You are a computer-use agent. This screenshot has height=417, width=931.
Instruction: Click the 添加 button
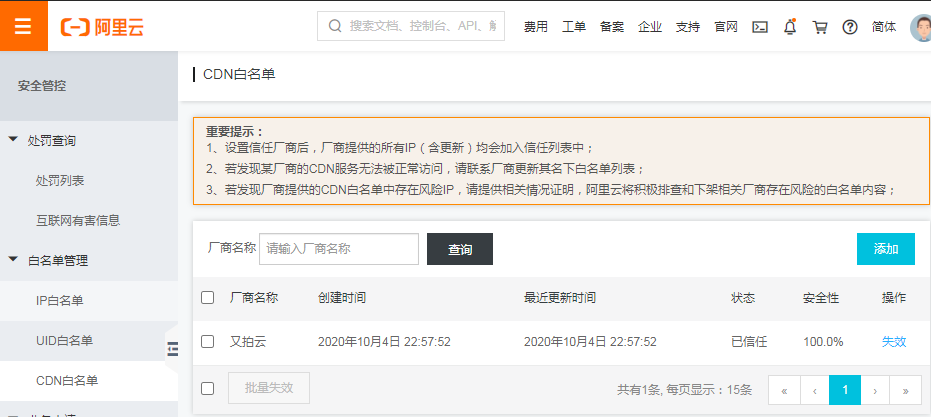[886, 249]
